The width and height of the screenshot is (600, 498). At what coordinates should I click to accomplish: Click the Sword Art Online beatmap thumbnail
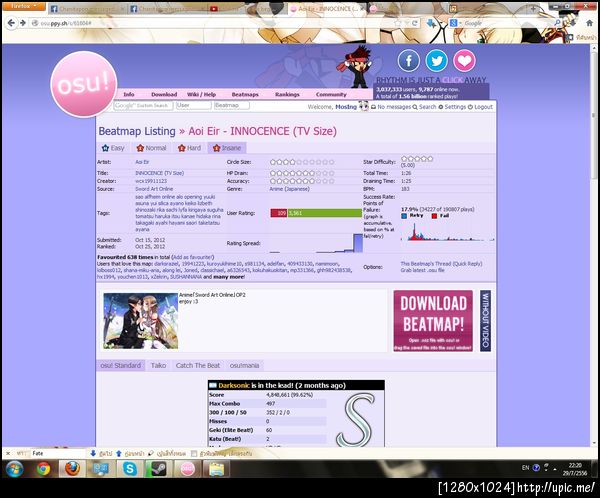(140, 321)
